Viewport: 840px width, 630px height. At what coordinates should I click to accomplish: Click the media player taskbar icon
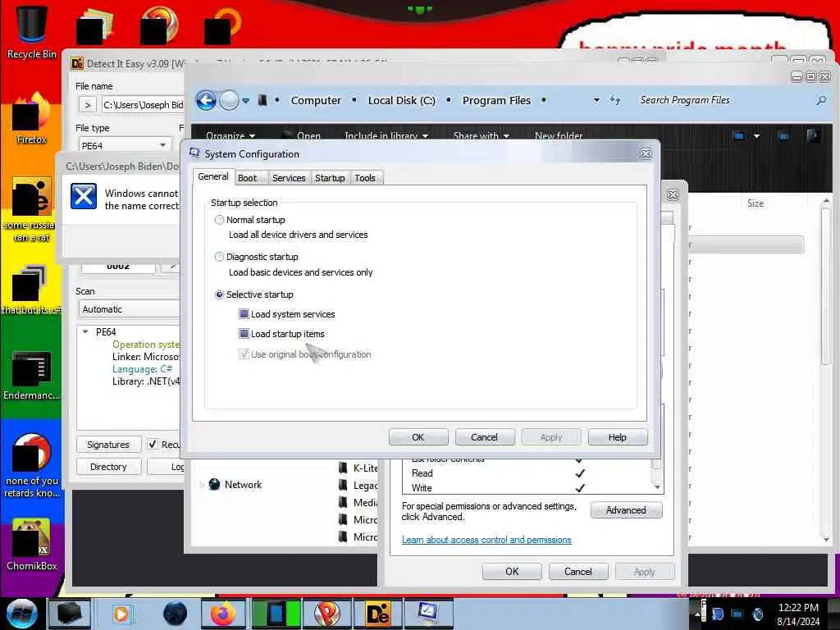(121, 614)
